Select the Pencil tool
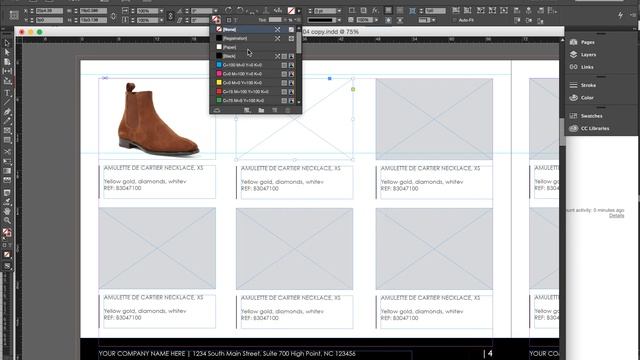The width and height of the screenshot is (640, 360). [x=7, y=121]
